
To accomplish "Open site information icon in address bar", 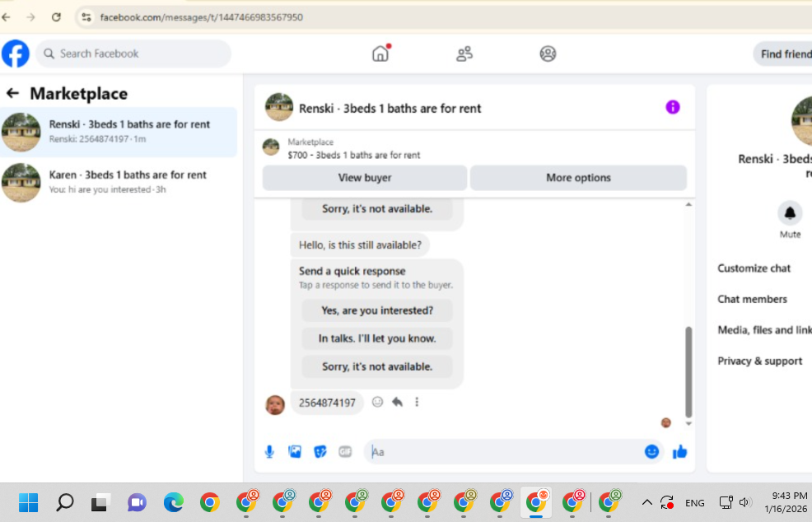I will pos(86,17).
